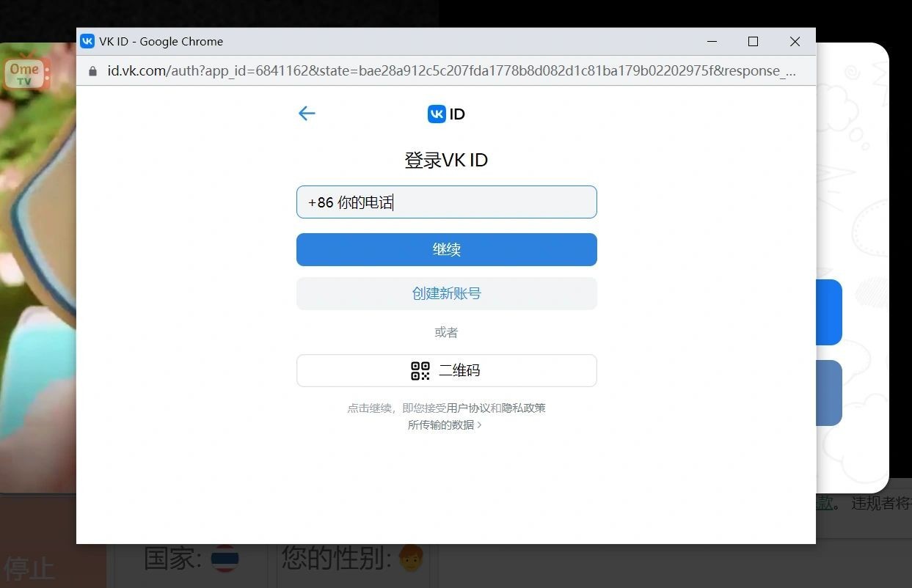Expand 所传输的数据 details
Viewport: 912px width, 588px height.
point(445,425)
